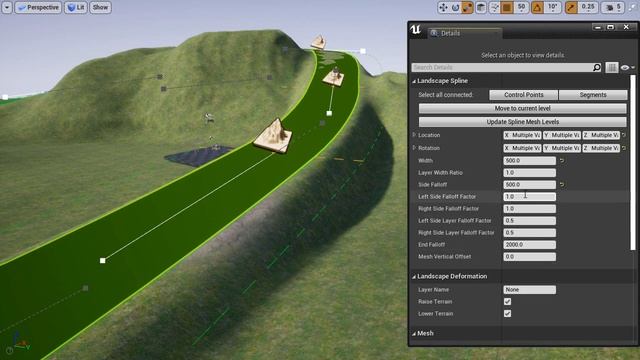Uncheck the Raise Terrain checkbox
640x360 pixels.
pyautogui.click(x=507, y=302)
